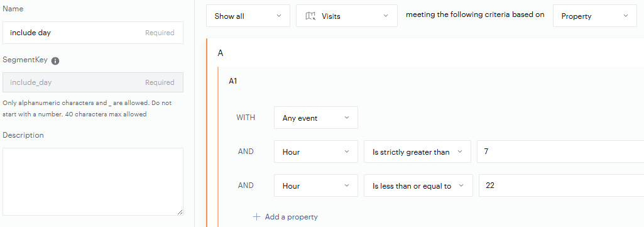Open the Show all dropdown

pos(248,16)
